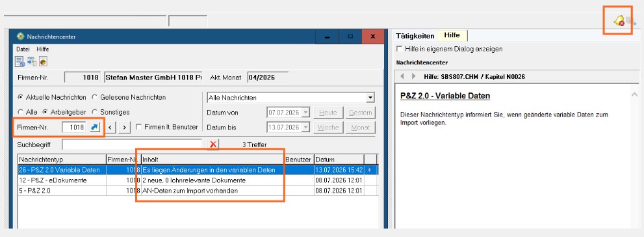Select the Arbeitgeber radio button

45,112
